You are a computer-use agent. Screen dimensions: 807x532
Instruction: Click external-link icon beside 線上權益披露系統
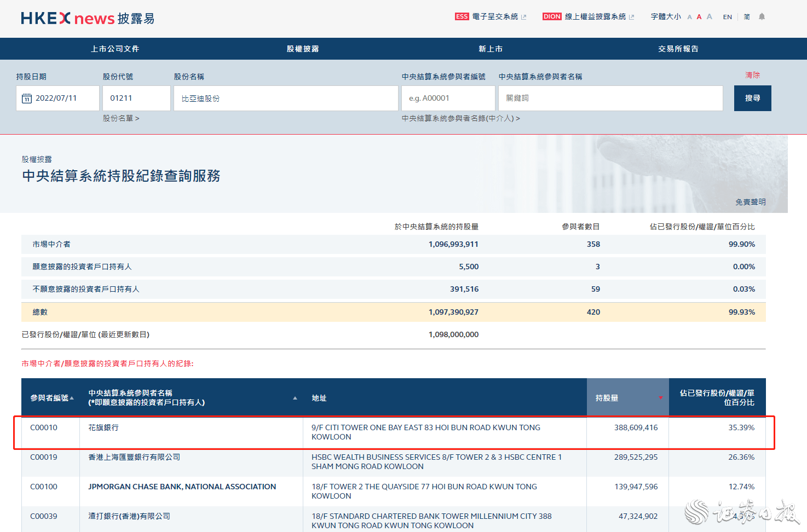(633, 16)
